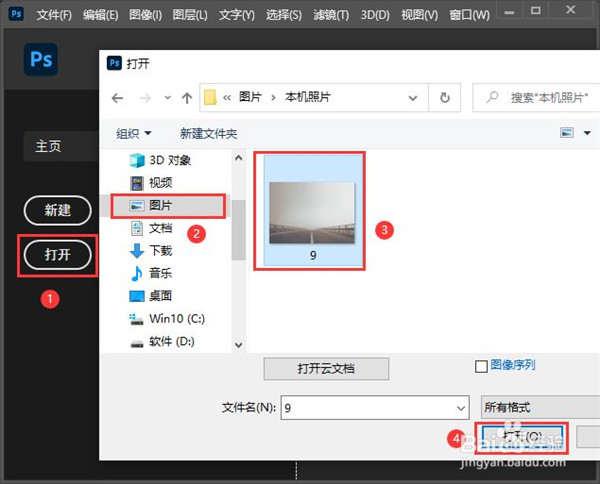600x484 pixels.
Task: Expand the 组织 dropdown menu
Action: tap(134, 133)
